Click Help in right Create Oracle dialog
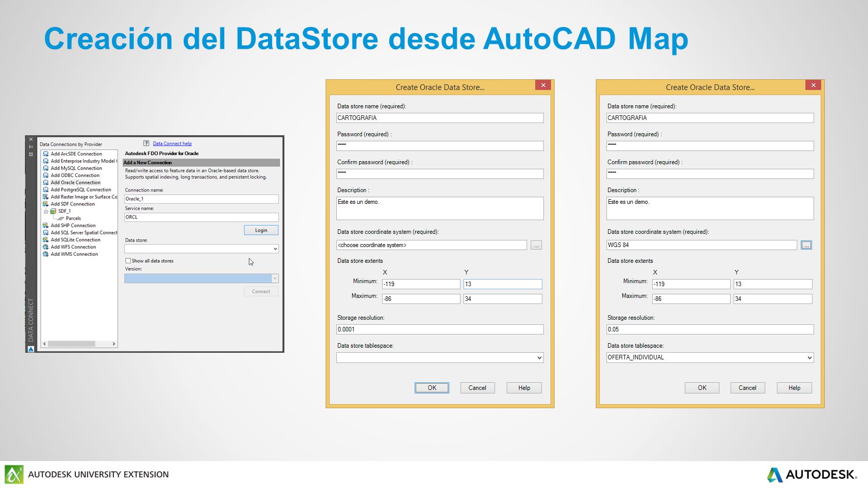This screenshot has height=488, width=868. tap(794, 388)
